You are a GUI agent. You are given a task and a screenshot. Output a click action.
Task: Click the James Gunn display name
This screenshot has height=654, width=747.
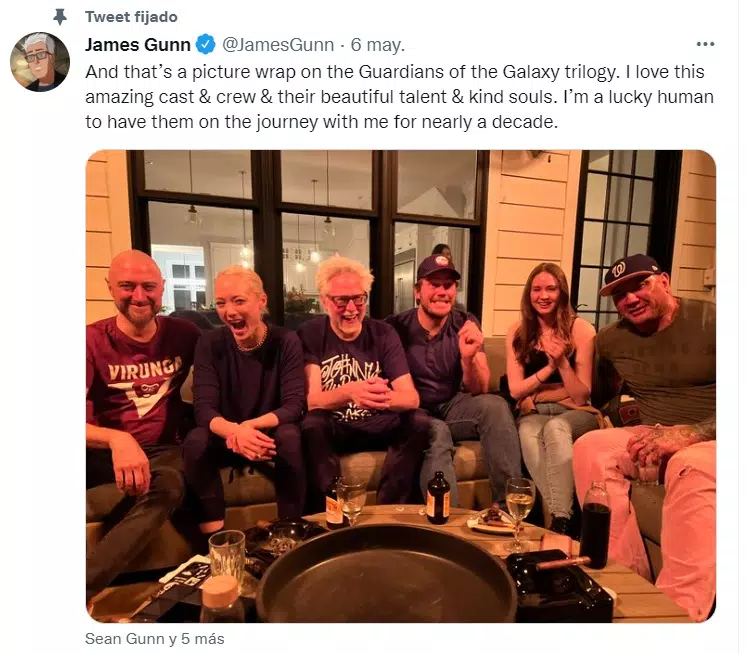pyautogui.click(x=138, y=44)
